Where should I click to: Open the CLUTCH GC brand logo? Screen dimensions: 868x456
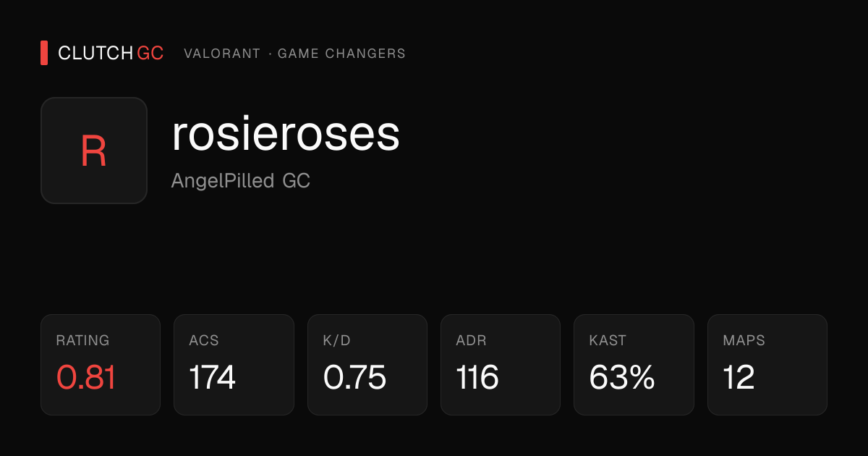tap(102, 53)
